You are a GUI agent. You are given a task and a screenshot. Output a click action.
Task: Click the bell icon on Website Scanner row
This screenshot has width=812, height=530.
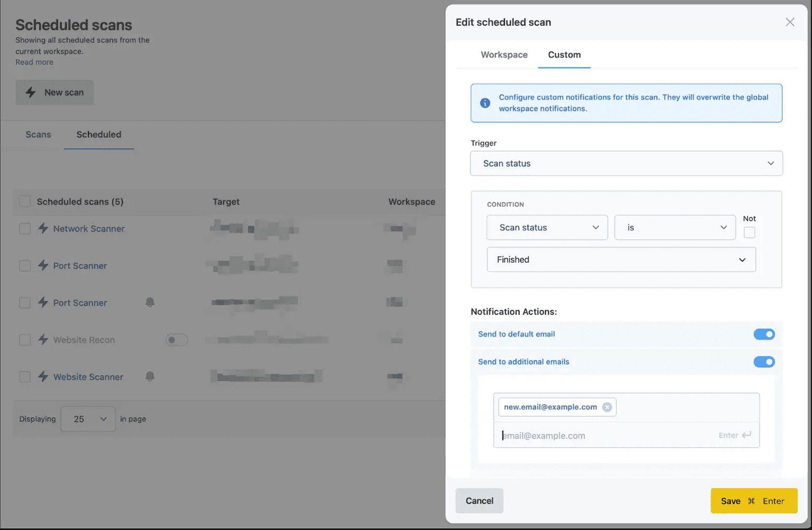click(150, 376)
